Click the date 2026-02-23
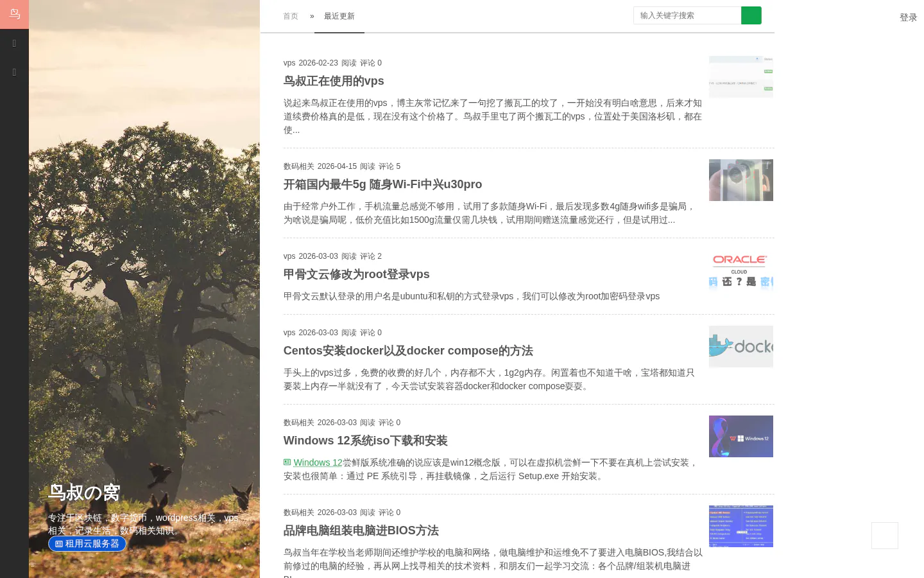This screenshot has height=578, width=924. (x=318, y=63)
